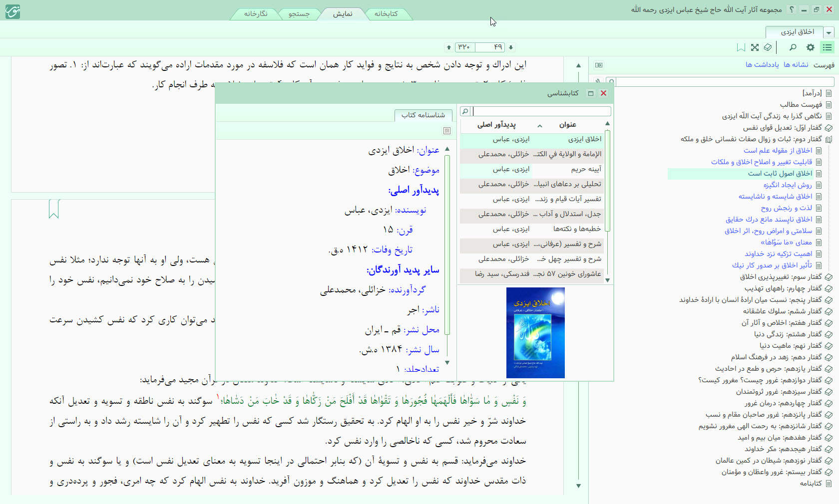Open the settings gear in the toolbar
Screen dimensions: 839x504
pyautogui.click(x=810, y=47)
